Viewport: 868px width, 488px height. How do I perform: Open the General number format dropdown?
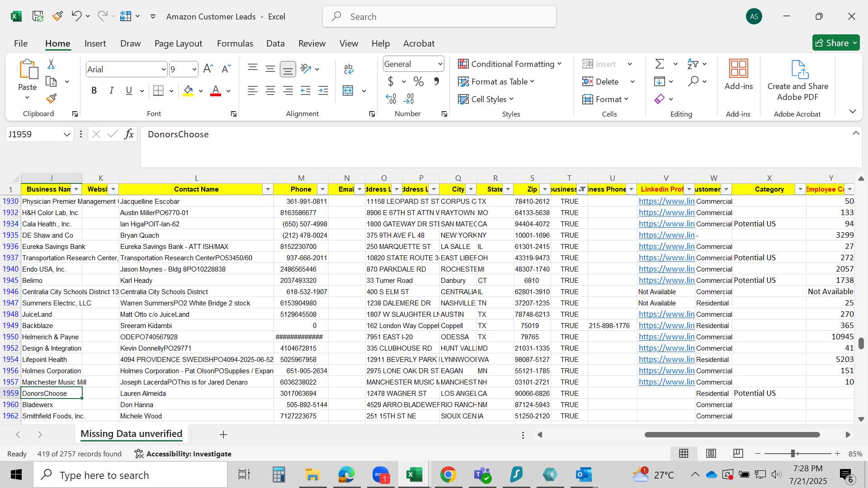pos(440,64)
